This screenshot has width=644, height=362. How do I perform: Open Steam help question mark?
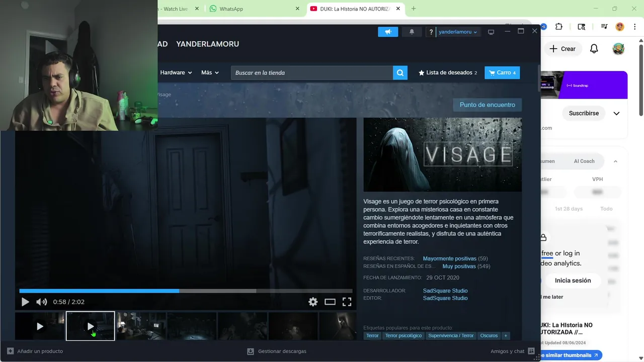pos(431,32)
